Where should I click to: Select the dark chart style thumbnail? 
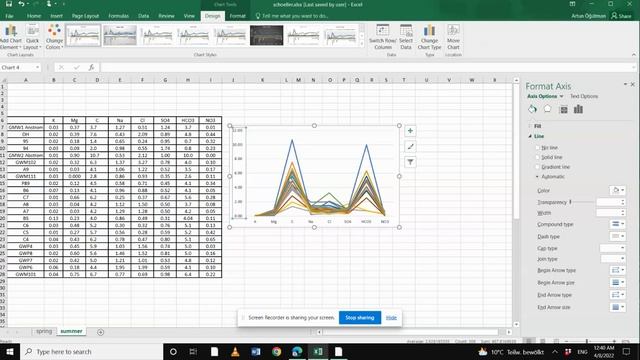pyautogui.click(x=267, y=35)
